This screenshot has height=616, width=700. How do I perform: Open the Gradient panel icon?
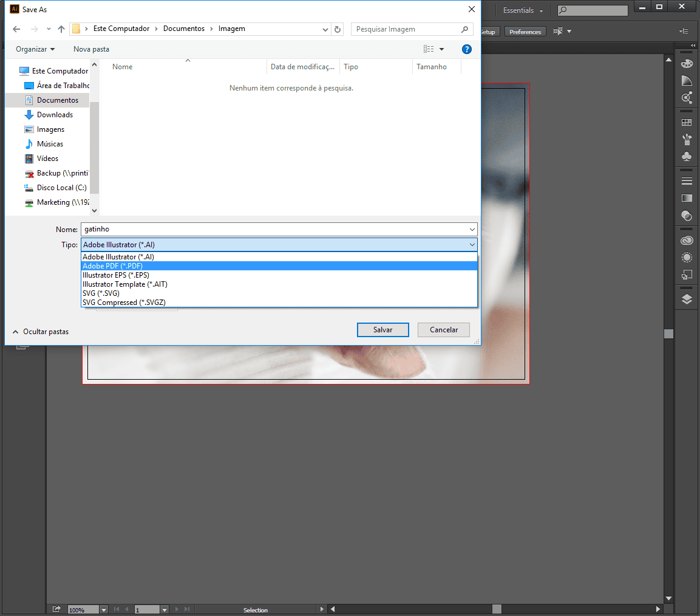pos(687,198)
